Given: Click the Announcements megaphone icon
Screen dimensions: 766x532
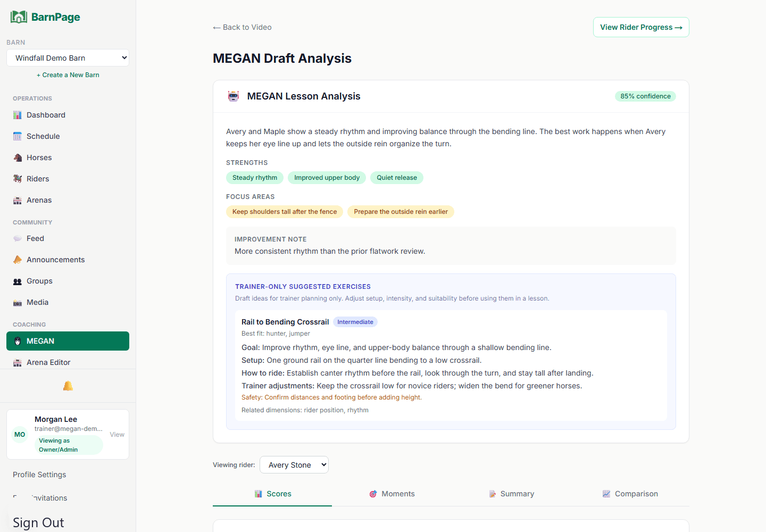Looking at the screenshot, I should (18, 260).
